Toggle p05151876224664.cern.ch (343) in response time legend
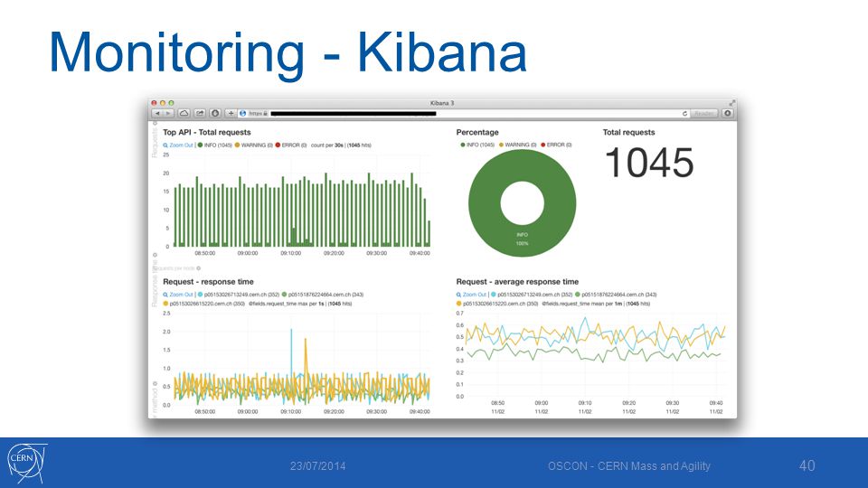 322,295
